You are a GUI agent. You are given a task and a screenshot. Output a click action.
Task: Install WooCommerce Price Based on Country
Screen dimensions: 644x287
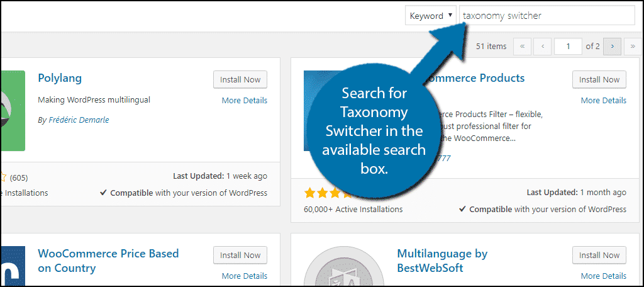(x=240, y=256)
